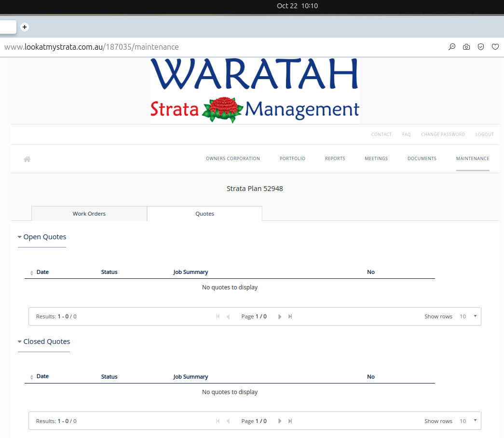Viewport: 504px width, 438px height.
Task: Open Show rows dropdown for Closed Quotes
Action: [468, 421]
